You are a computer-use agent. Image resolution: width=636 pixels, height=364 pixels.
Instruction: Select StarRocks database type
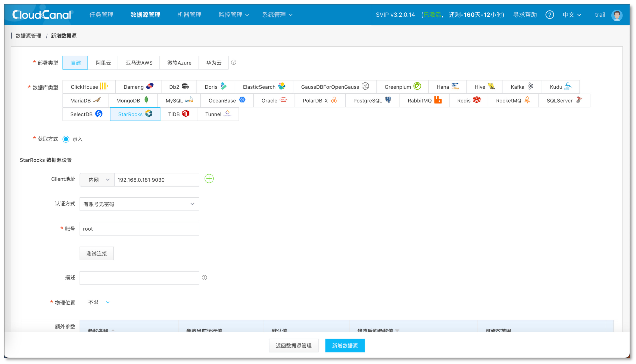click(x=135, y=114)
